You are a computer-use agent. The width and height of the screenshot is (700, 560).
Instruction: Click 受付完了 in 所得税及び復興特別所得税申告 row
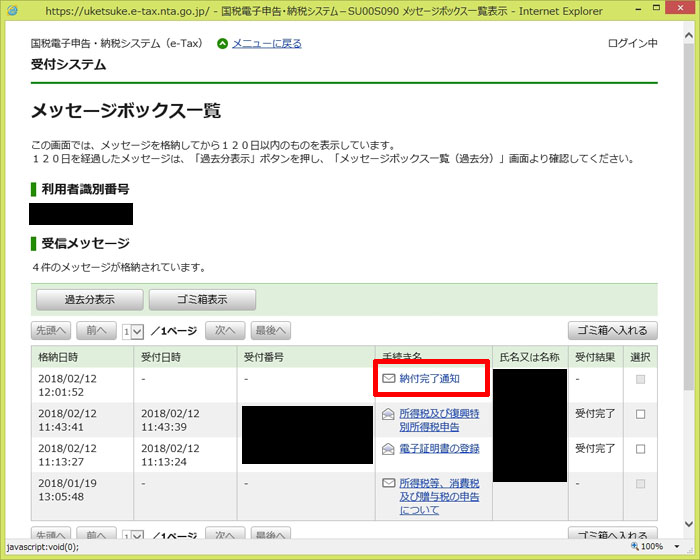tap(595, 414)
